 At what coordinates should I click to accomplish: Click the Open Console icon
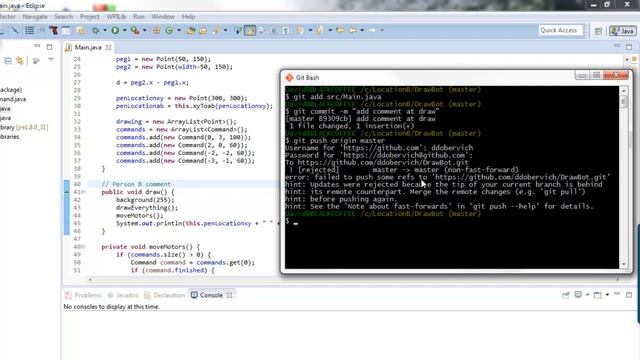pyautogui.click(x=598, y=295)
